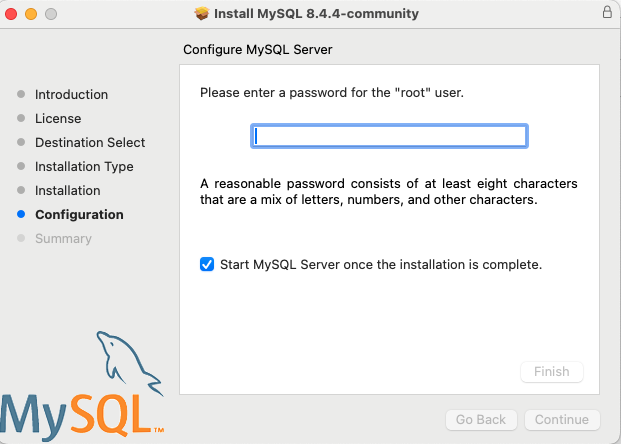Minimize the installer with yellow button
This screenshot has width=621, height=444.
point(31,14)
